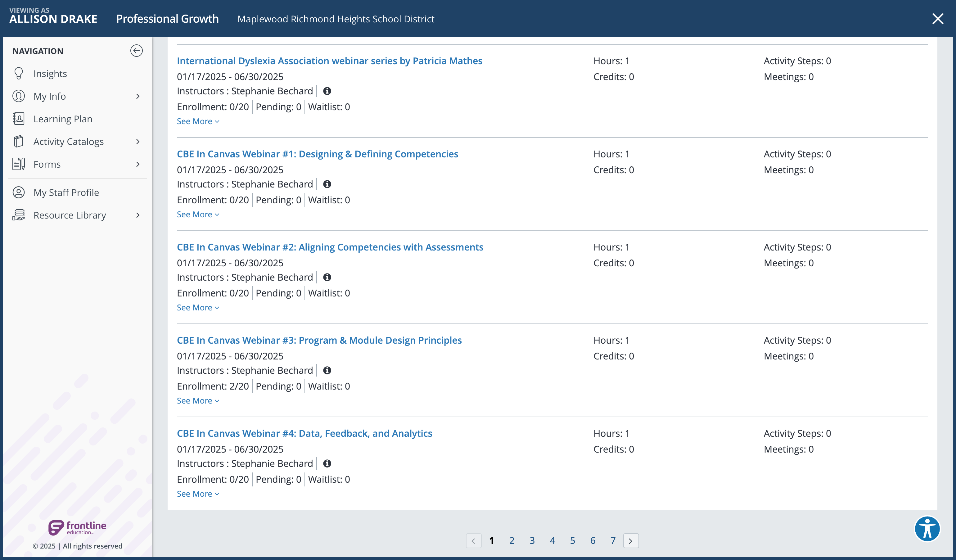956x560 pixels.
Task: Click the Learning Plan icon
Action: click(x=19, y=119)
